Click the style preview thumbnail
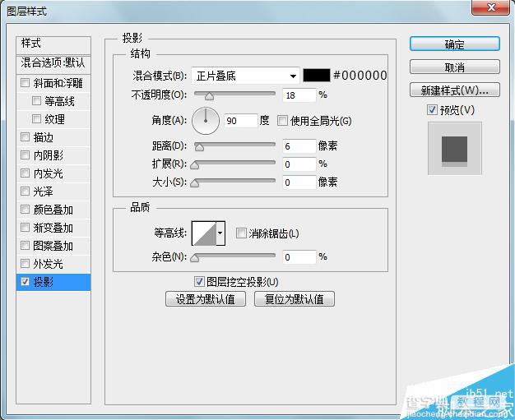Viewport: 515px width, 420px height. pos(455,148)
